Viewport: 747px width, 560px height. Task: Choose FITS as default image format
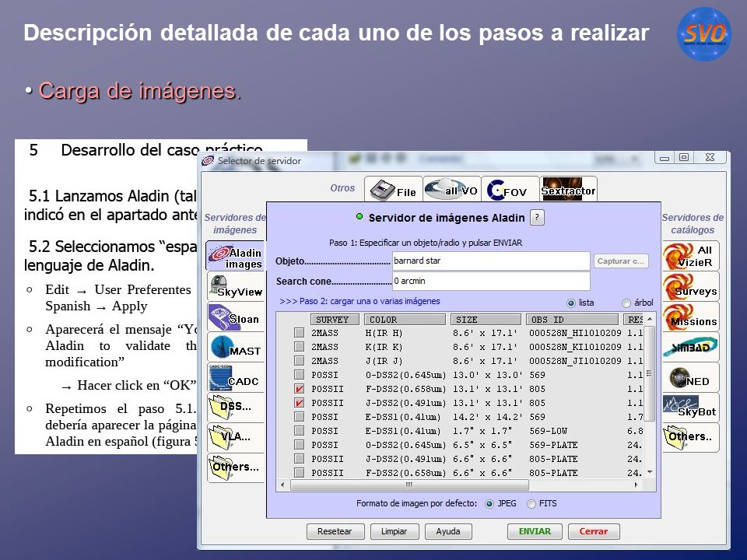pos(531,504)
